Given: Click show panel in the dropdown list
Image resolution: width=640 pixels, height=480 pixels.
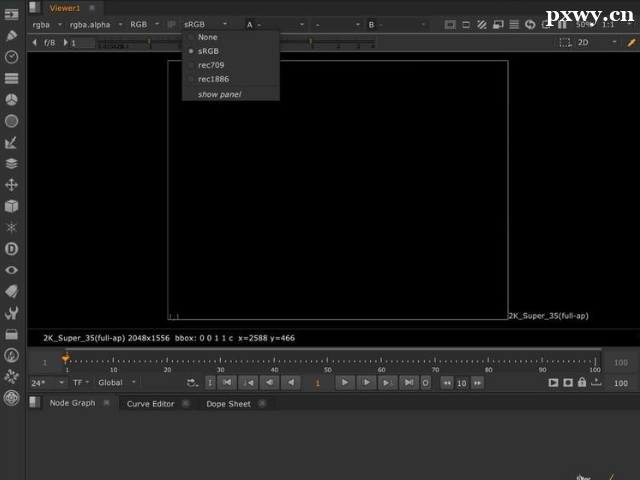Looking at the screenshot, I should [x=219, y=94].
